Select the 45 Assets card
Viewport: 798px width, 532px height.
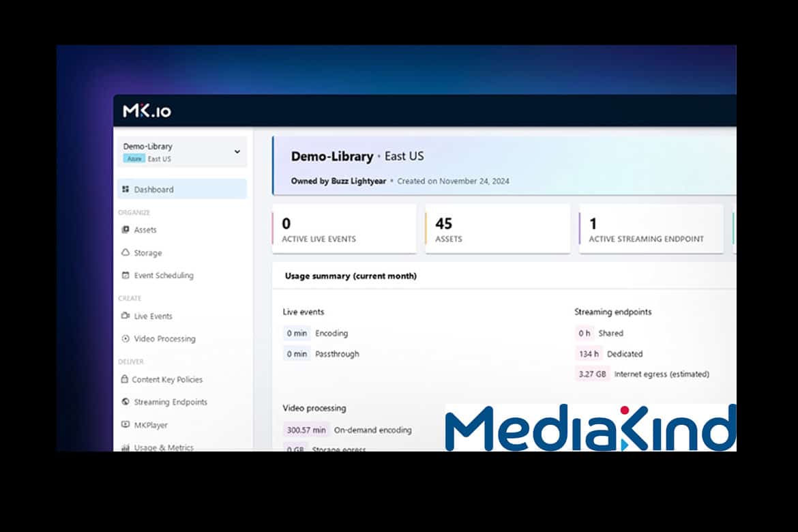(x=498, y=229)
